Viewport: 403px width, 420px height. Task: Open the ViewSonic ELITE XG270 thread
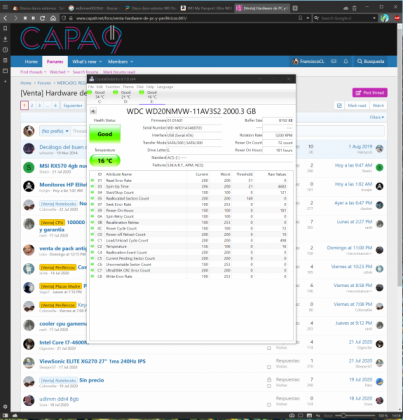pyautogui.click(x=92, y=361)
